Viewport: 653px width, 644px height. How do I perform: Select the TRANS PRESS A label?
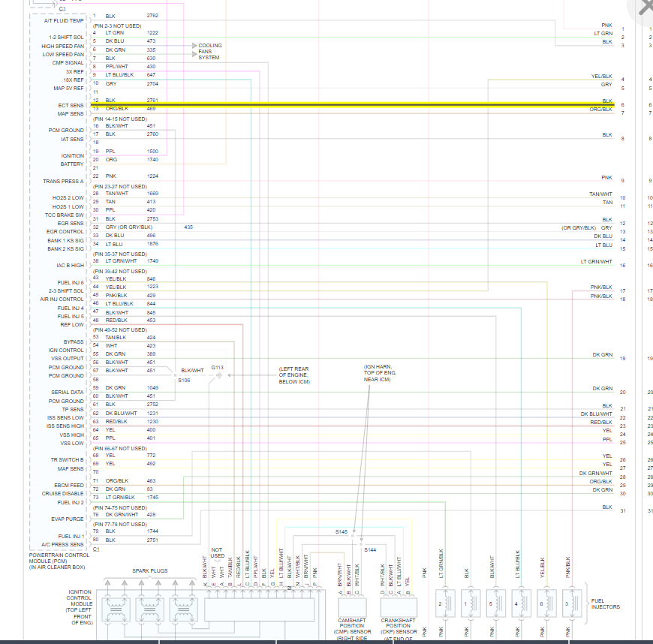point(63,181)
